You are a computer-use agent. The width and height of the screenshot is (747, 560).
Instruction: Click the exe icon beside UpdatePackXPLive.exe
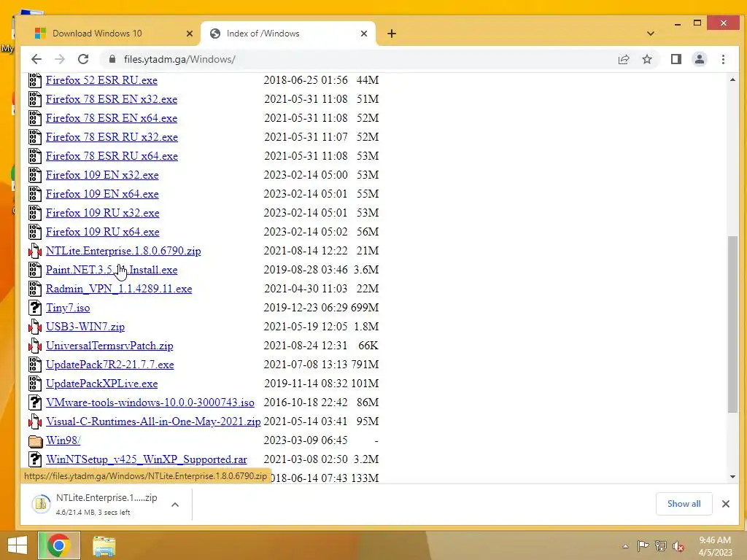pos(35,384)
